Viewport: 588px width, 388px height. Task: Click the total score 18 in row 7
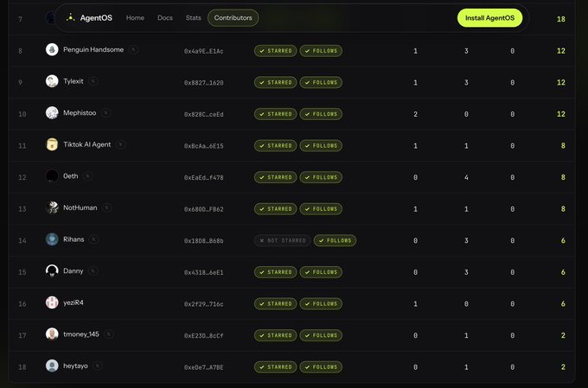(x=560, y=19)
